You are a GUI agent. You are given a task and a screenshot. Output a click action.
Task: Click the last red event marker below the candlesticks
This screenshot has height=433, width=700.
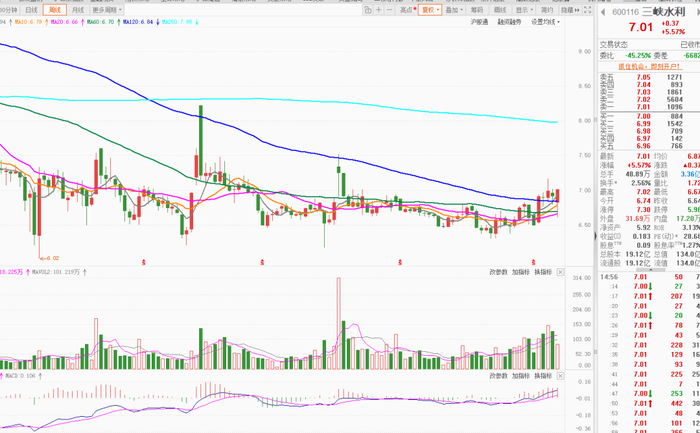[533, 262]
